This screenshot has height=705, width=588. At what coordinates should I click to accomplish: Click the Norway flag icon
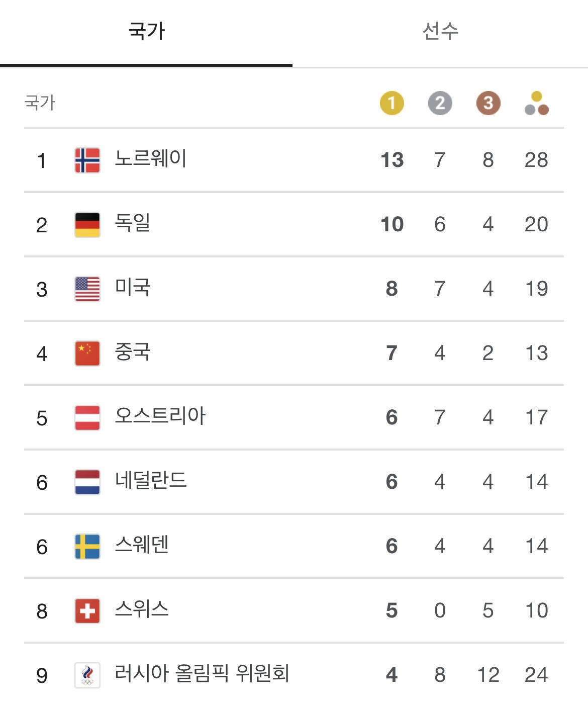tap(87, 160)
